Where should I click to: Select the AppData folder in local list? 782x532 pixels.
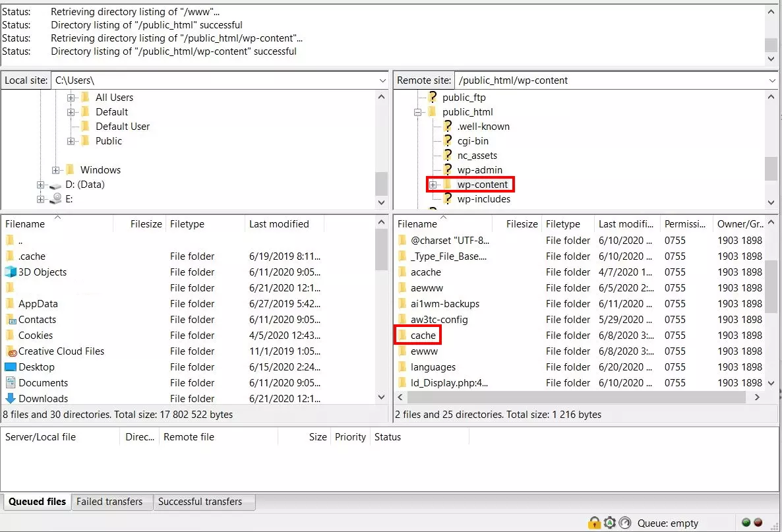coord(38,304)
